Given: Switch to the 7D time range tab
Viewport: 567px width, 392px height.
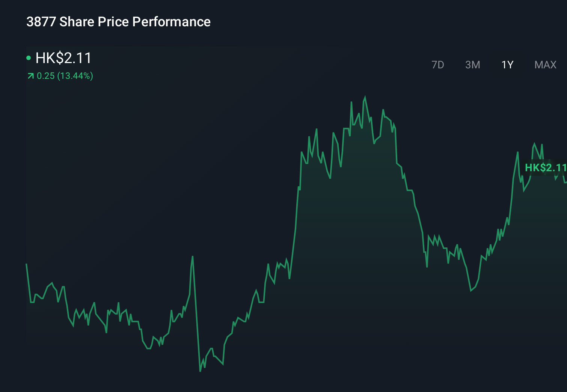Looking at the screenshot, I should point(438,65).
